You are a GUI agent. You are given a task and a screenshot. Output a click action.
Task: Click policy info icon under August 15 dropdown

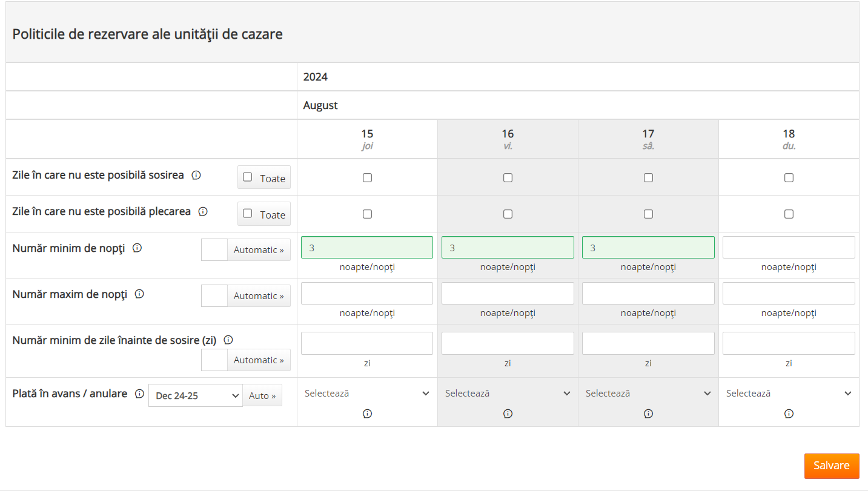(367, 414)
